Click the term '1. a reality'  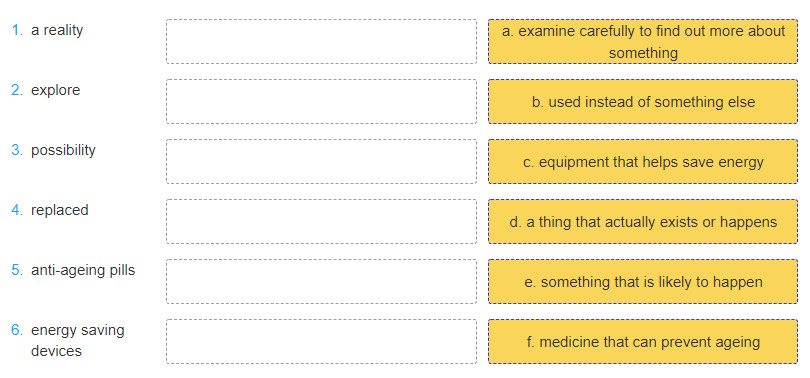tap(47, 30)
